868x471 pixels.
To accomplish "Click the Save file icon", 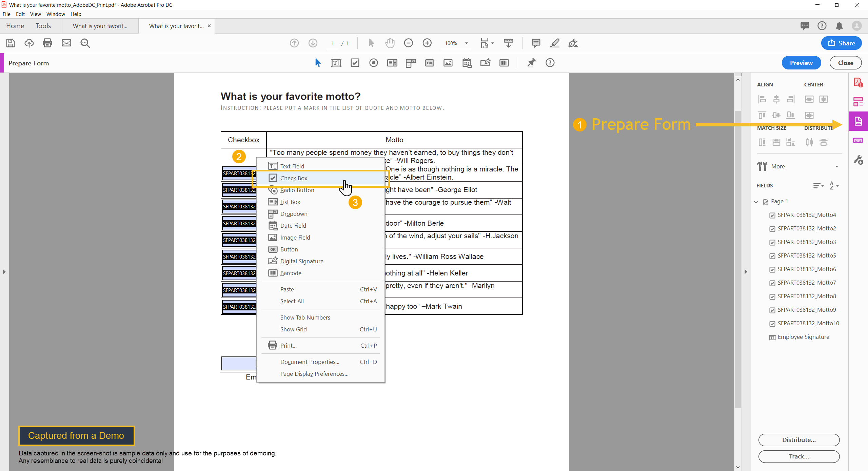I will [11, 43].
